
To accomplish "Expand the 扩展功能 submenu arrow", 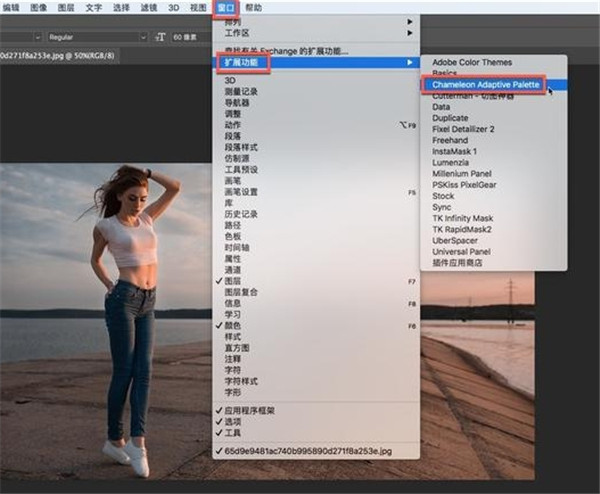I will tap(410, 62).
